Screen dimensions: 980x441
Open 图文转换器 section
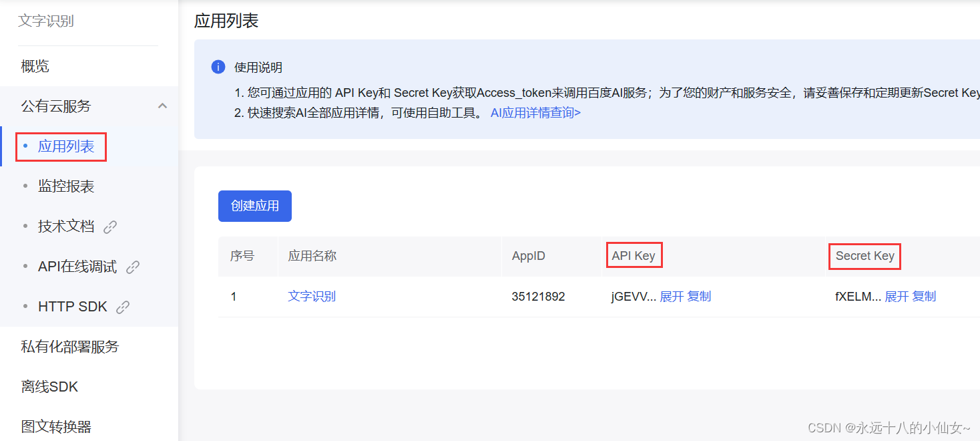(56, 427)
